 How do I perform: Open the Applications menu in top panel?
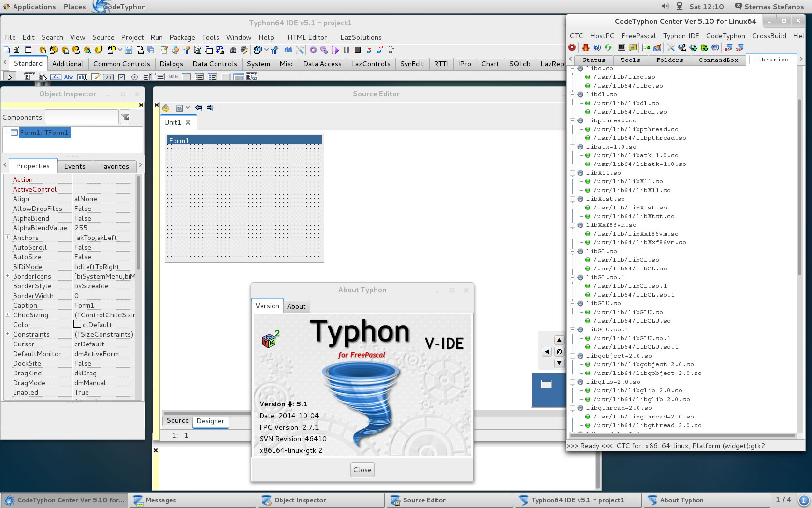[34, 7]
